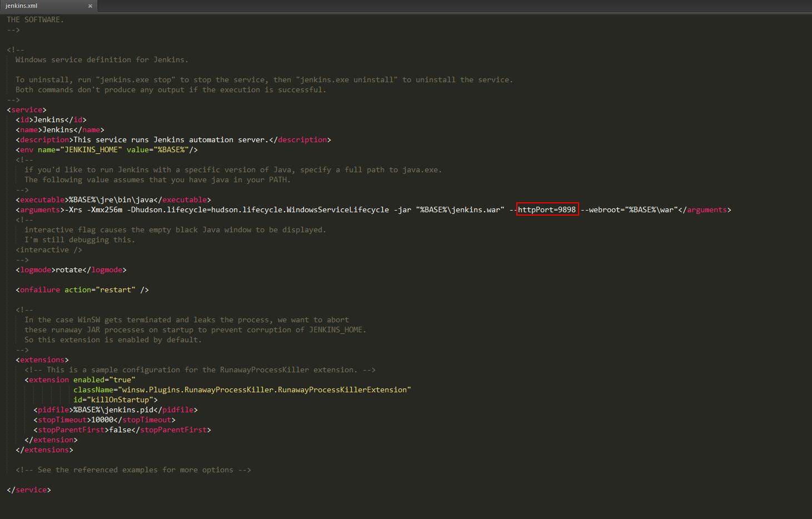Click the "JENKINS_HOME" env name value
The image size is (812, 519).
91,149
